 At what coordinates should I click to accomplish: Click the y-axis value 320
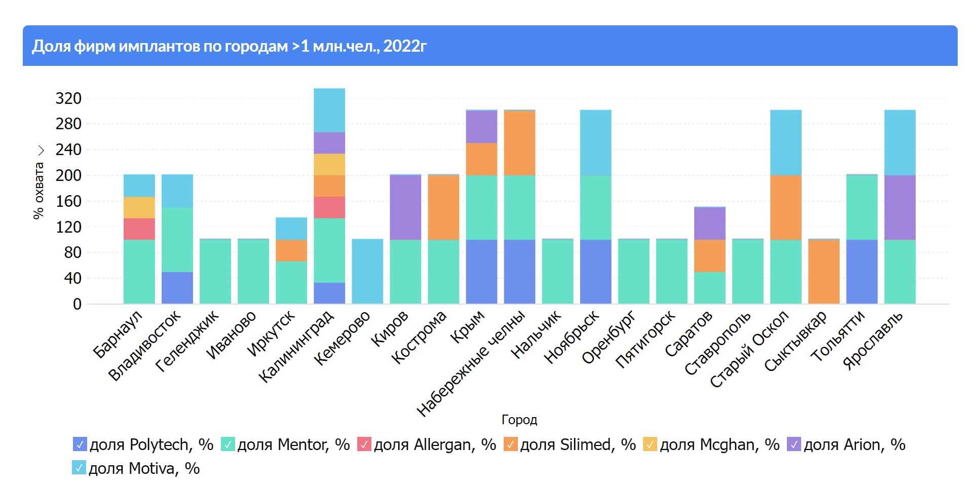click(x=68, y=98)
